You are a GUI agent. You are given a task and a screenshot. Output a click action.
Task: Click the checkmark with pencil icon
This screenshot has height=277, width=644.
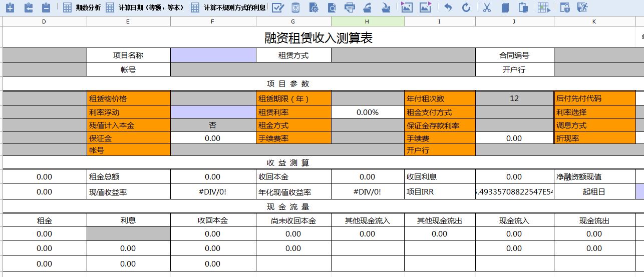click(x=278, y=7)
